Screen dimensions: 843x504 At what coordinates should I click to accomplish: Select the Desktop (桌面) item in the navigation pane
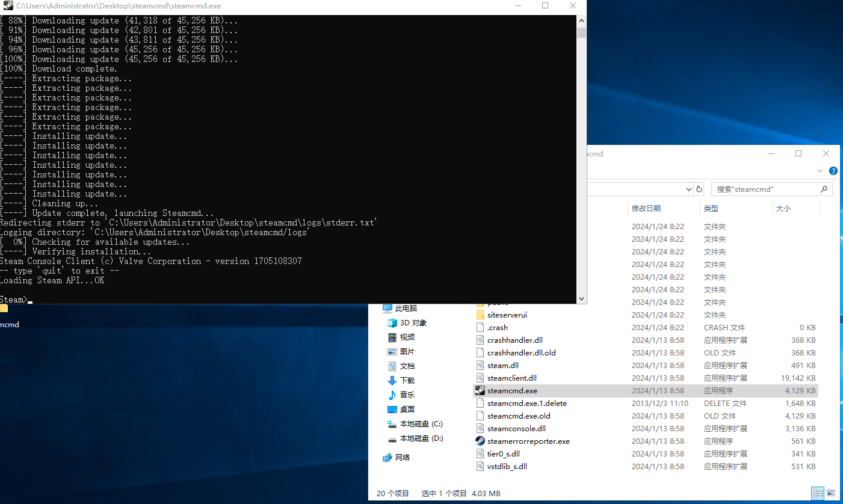click(407, 409)
